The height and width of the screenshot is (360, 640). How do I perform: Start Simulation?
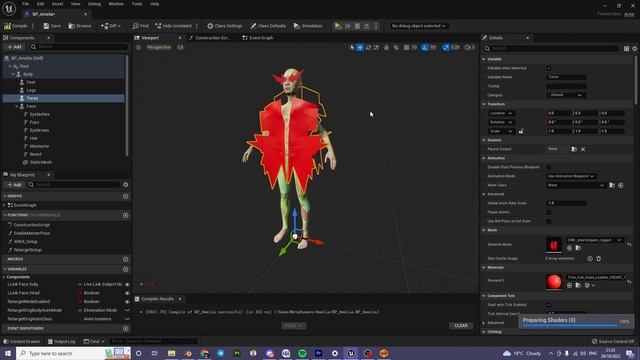[x=308, y=26]
